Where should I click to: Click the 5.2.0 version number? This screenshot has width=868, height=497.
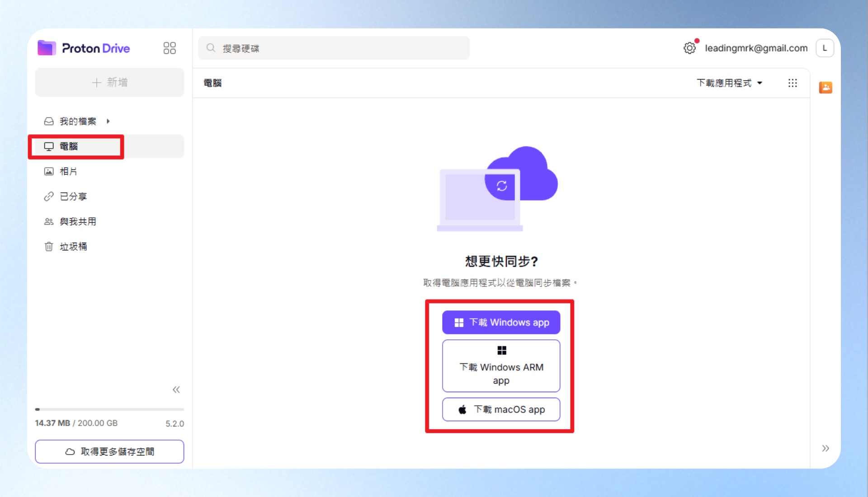pos(175,424)
